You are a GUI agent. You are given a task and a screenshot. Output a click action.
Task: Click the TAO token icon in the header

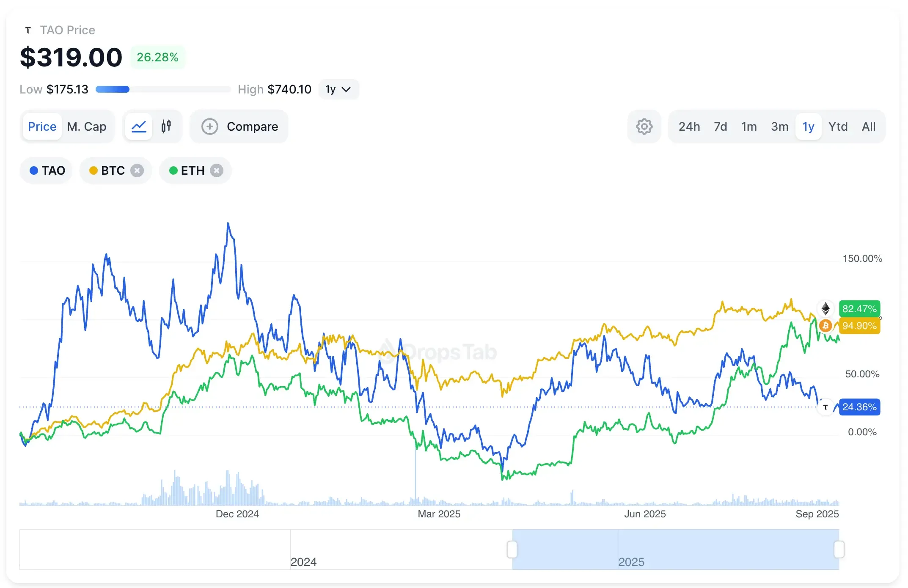tap(28, 30)
